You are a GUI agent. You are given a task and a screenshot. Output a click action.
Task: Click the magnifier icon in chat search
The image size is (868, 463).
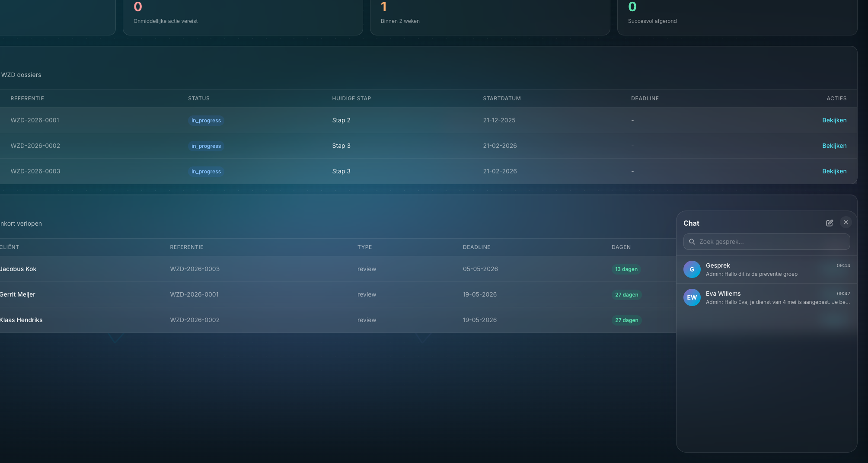click(692, 242)
